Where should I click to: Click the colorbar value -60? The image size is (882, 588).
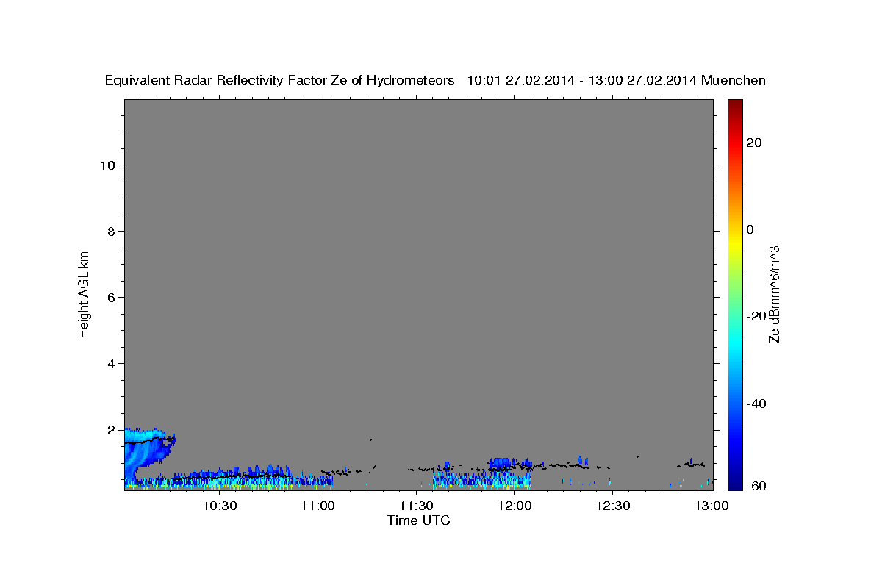coord(756,485)
